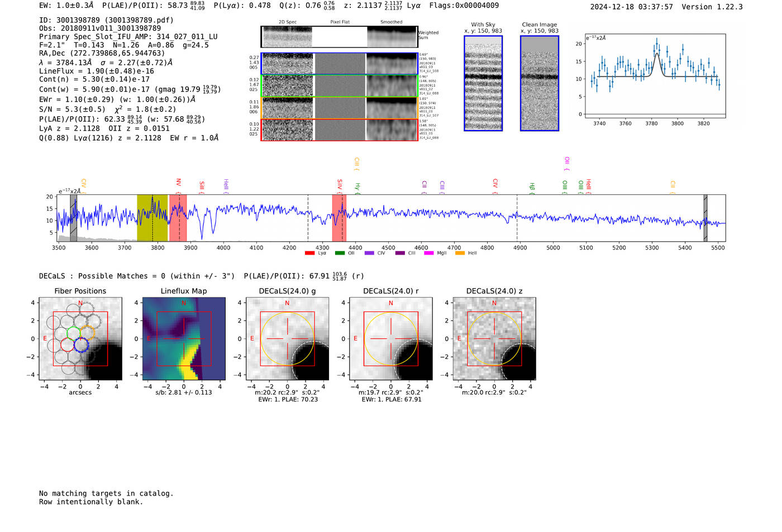Click the Primary Spec_Slot_IFU_AMP text line

pos(128,37)
